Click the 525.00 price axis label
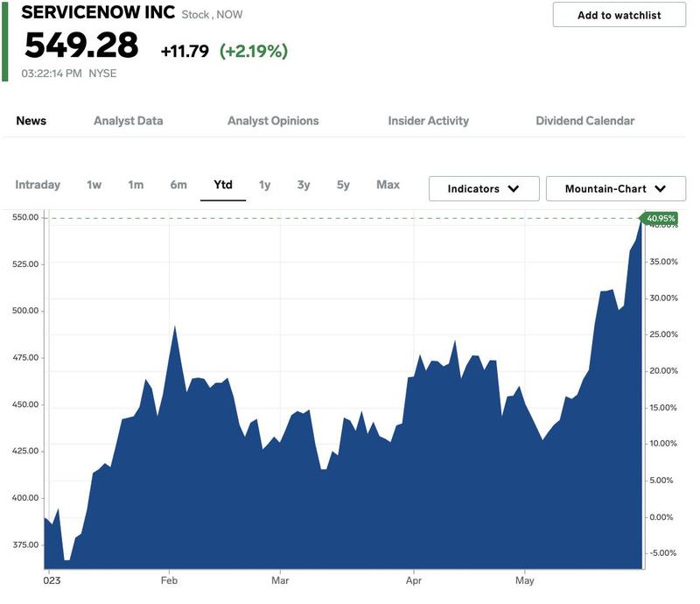700x604 pixels. pos(25,264)
